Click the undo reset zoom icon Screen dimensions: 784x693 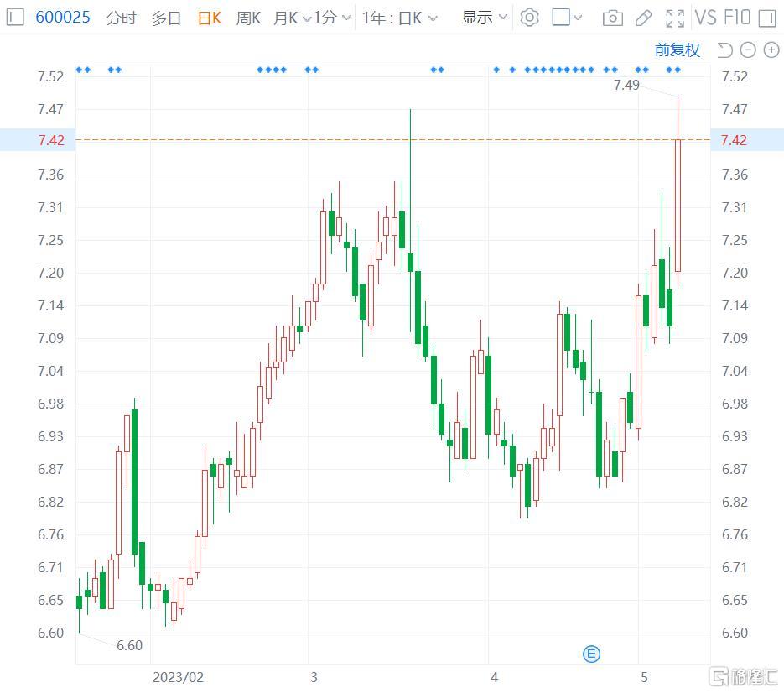click(x=724, y=50)
